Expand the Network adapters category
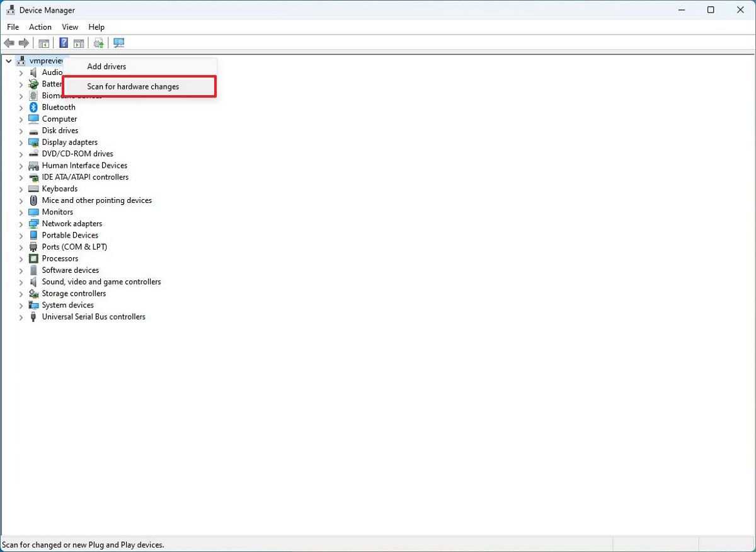The width and height of the screenshot is (756, 552). 21,223
